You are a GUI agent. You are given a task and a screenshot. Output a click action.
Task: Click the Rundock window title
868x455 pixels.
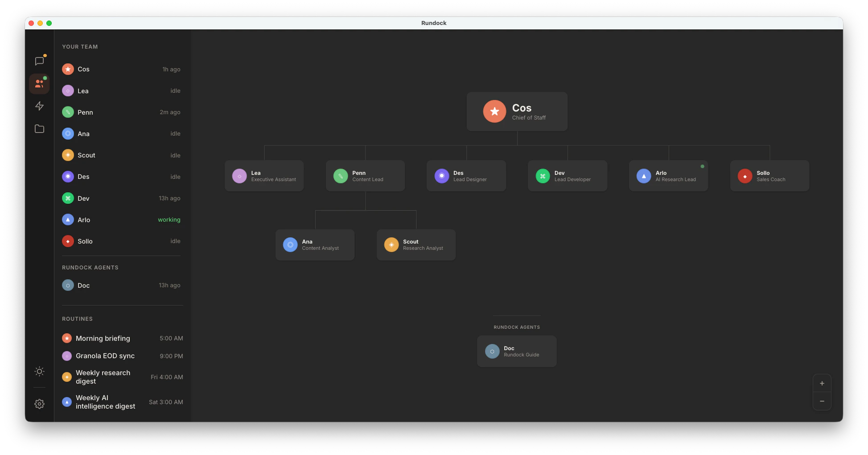[x=434, y=23]
